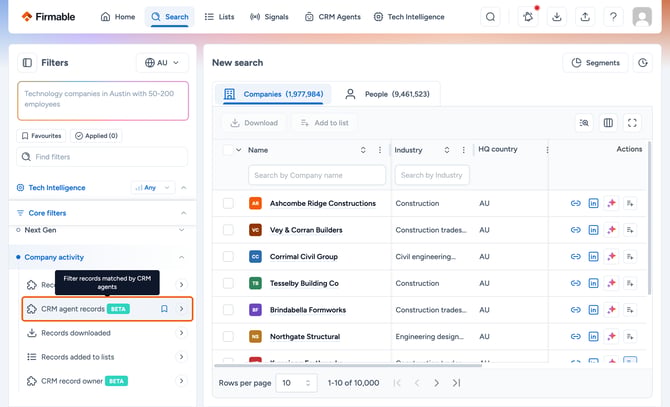Check the Northgate Structural row

coord(228,337)
